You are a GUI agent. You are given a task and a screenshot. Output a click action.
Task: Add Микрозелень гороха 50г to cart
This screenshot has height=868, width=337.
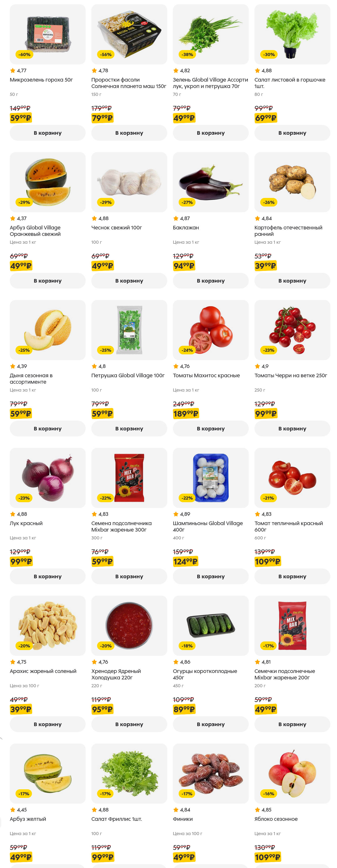point(47,133)
